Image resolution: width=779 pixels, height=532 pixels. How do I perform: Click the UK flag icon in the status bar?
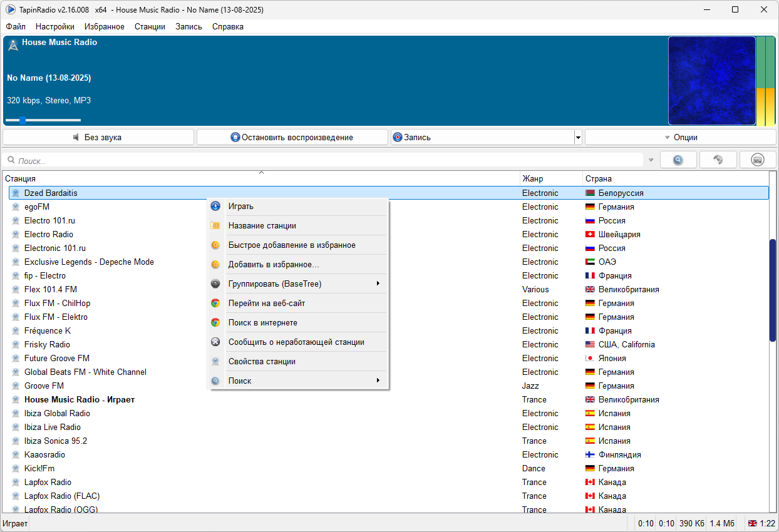coord(753,523)
